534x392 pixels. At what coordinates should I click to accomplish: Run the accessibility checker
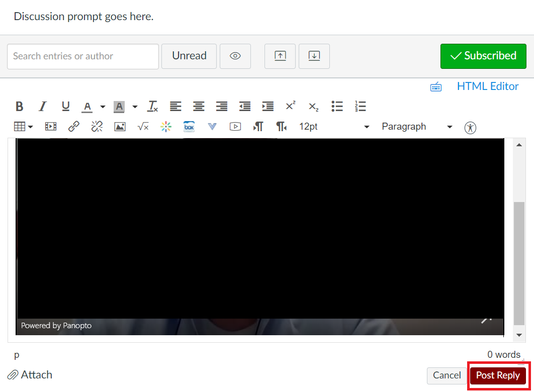click(x=470, y=127)
